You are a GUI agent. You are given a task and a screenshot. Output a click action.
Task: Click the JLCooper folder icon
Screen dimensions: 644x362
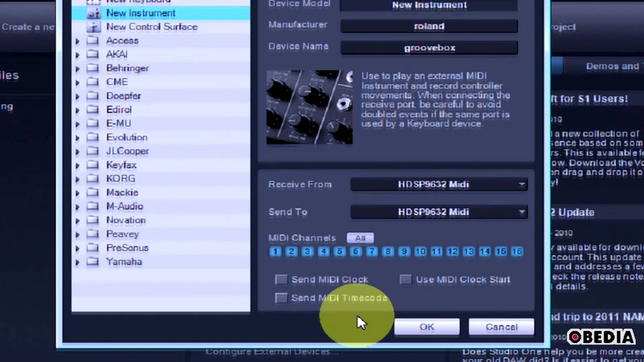(x=93, y=151)
